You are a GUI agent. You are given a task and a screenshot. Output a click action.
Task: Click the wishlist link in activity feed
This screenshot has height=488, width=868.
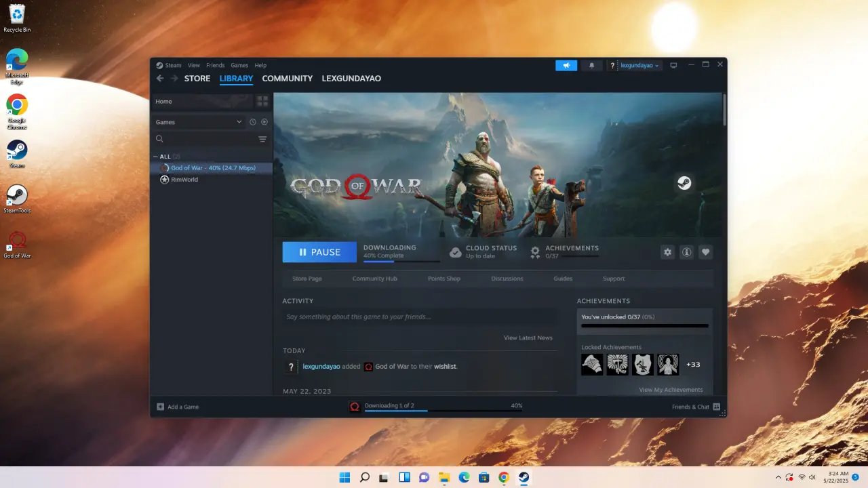pos(446,367)
